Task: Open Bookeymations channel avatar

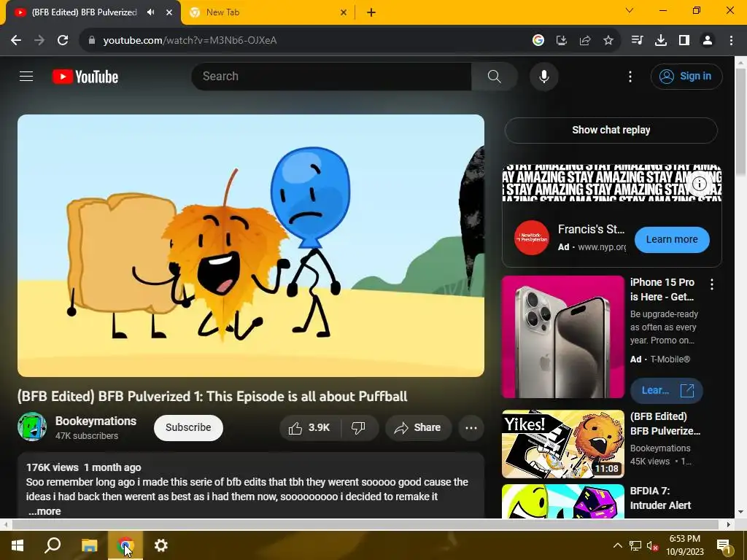Action: click(x=32, y=427)
